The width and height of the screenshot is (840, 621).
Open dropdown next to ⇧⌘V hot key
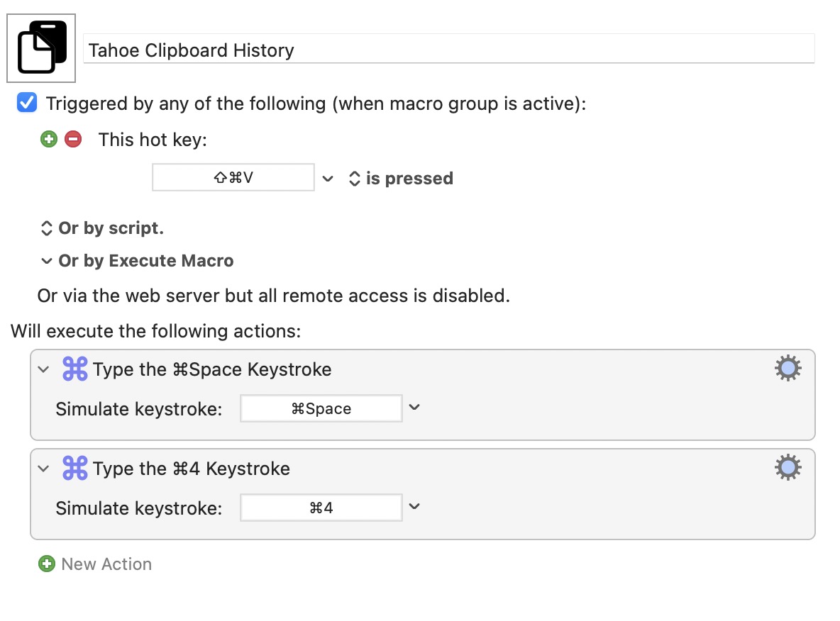(x=328, y=179)
